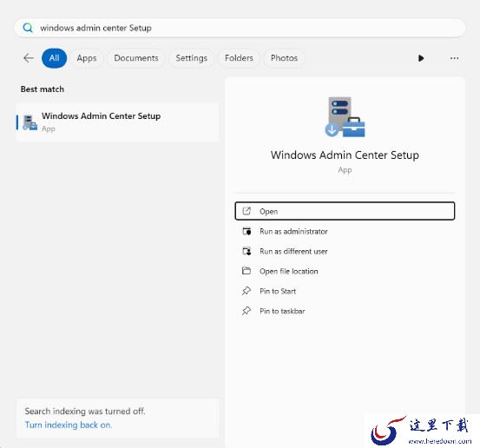This screenshot has height=448, width=480.
Task: Choose Open file location
Action: click(x=345, y=271)
